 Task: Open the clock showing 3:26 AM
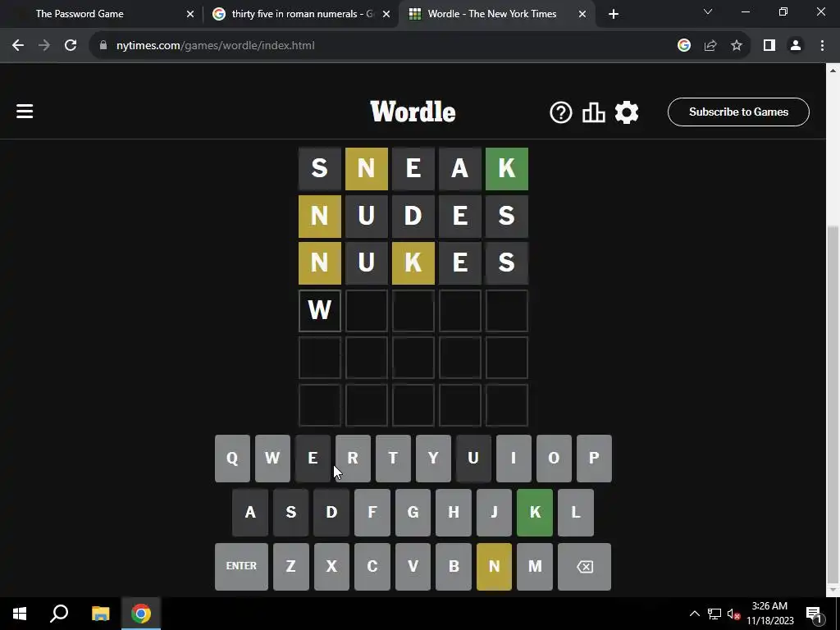770,614
